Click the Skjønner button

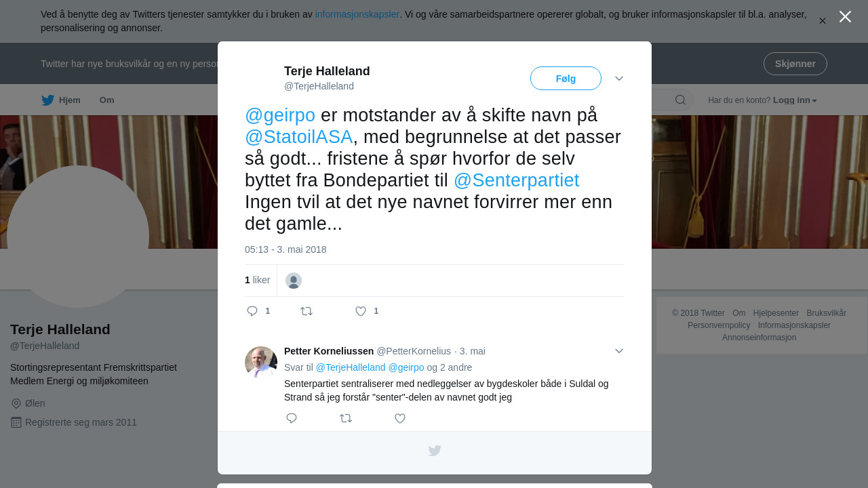(x=795, y=64)
